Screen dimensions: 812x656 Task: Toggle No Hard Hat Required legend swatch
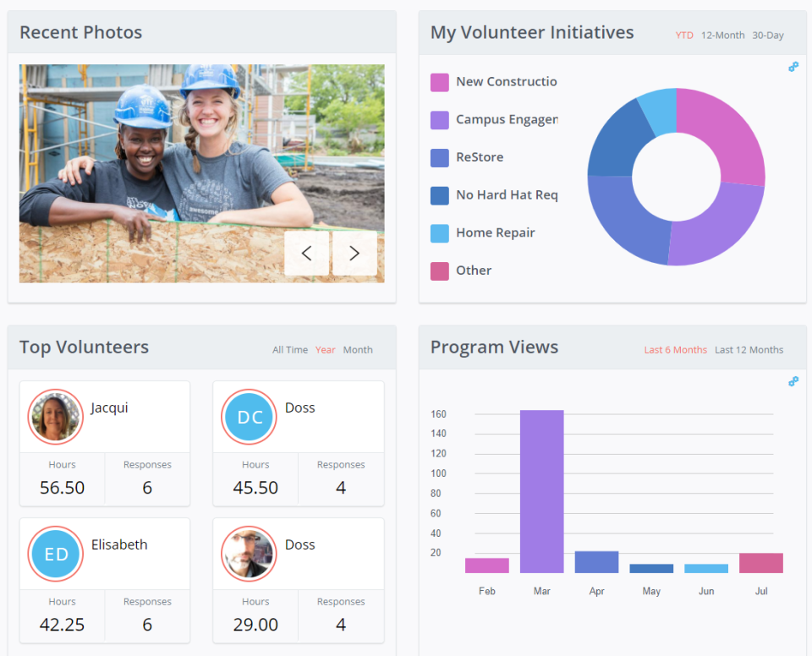coord(440,196)
